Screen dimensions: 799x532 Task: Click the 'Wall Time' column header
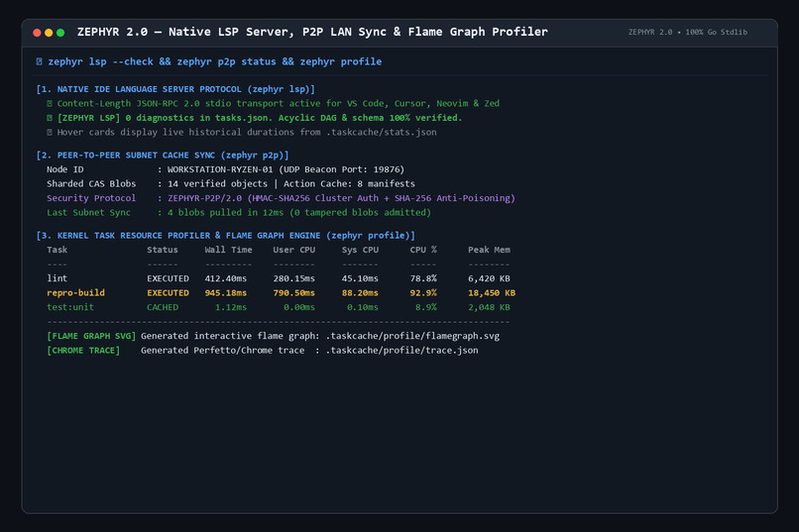click(x=228, y=250)
